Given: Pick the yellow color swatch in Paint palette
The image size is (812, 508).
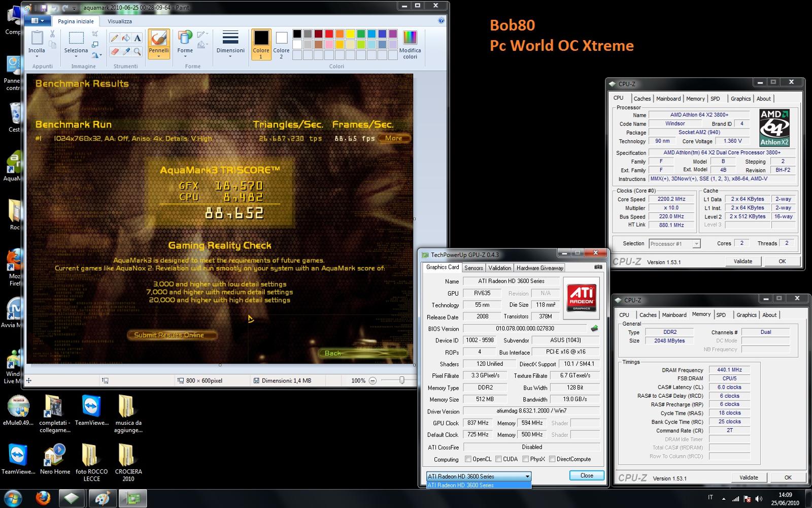Looking at the screenshot, I should click(350, 34).
